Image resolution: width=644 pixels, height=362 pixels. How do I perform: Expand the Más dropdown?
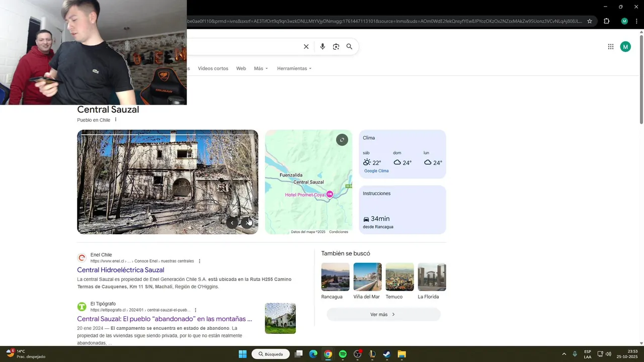pyautogui.click(x=261, y=68)
